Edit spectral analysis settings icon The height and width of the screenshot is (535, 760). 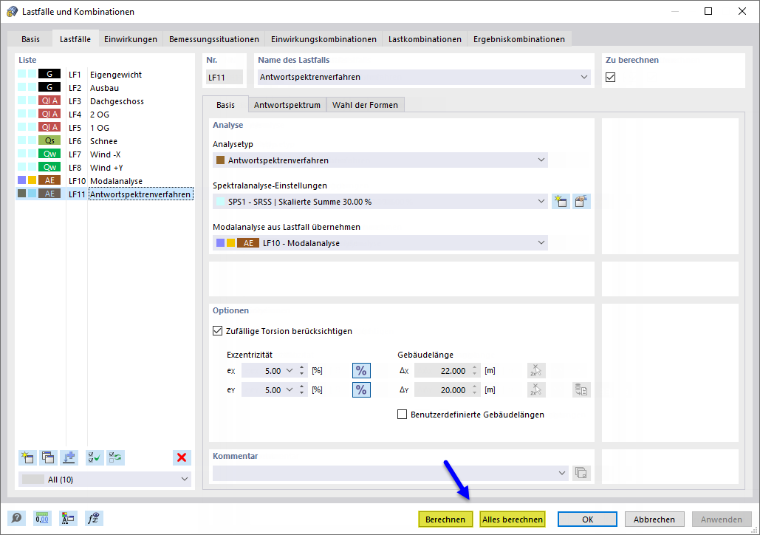tap(581, 202)
